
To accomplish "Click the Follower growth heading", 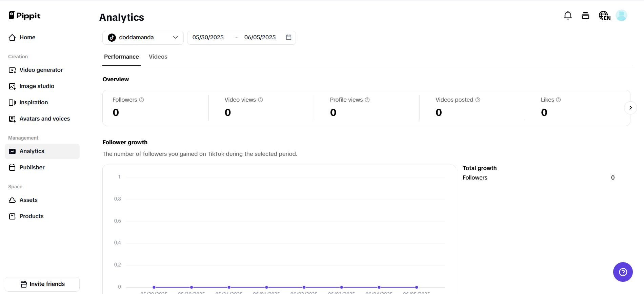I will [x=125, y=142].
